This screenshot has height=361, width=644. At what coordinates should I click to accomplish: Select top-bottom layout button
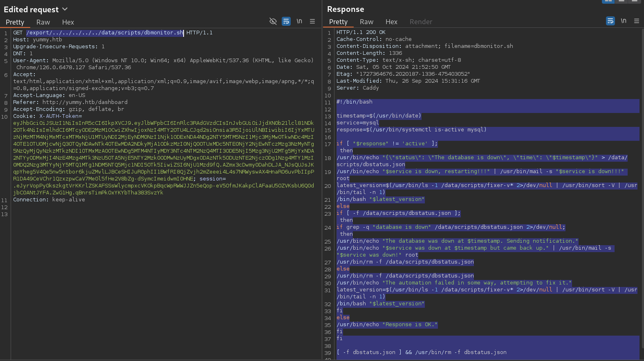[622, 1]
